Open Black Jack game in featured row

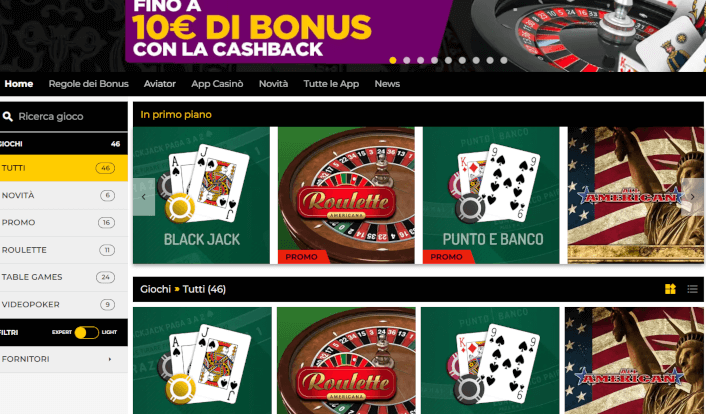pyautogui.click(x=201, y=195)
